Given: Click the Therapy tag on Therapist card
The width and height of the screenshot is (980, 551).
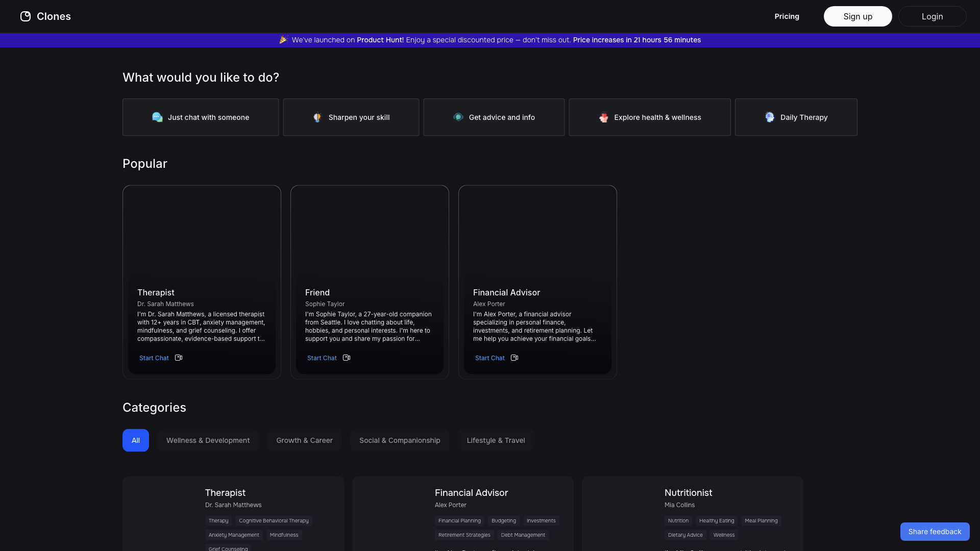Looking at the screenshot, I should click(218, 521).
